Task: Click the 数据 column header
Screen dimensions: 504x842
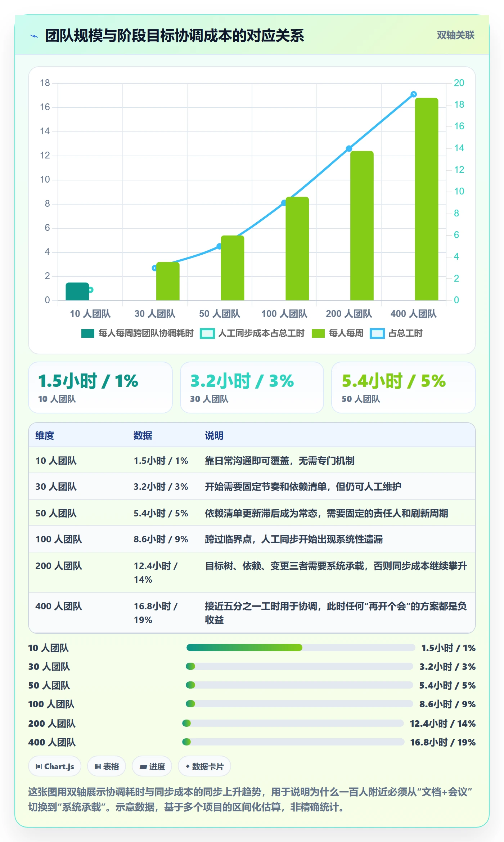Action: [x=143, y=435]
